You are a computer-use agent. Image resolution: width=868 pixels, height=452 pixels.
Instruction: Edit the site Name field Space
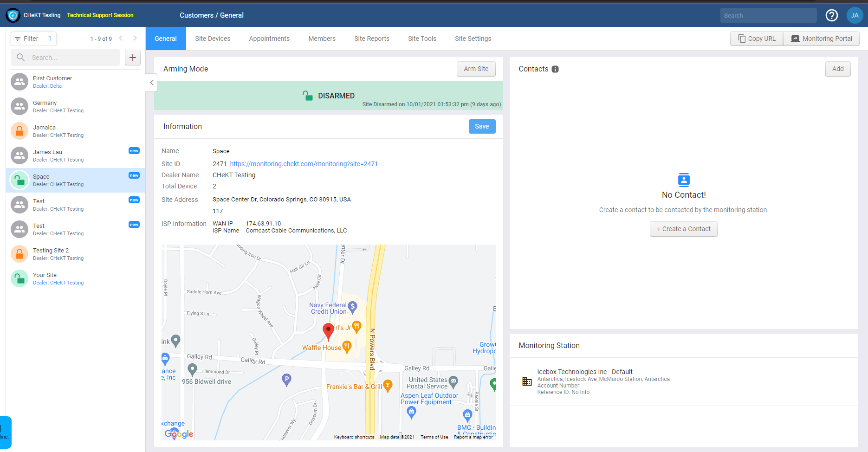221,151
